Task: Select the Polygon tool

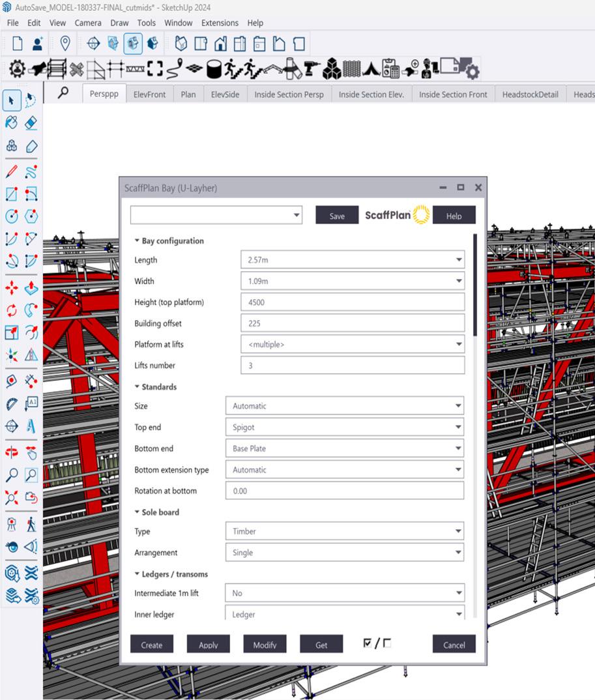Action: (x=31, y=216)
